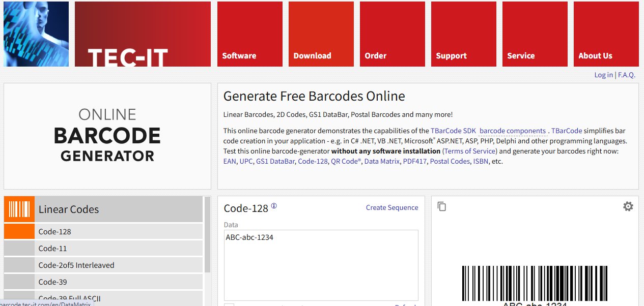The image size is (644, 306).
Task: Select Code-39 in the list
Action: 53,282
